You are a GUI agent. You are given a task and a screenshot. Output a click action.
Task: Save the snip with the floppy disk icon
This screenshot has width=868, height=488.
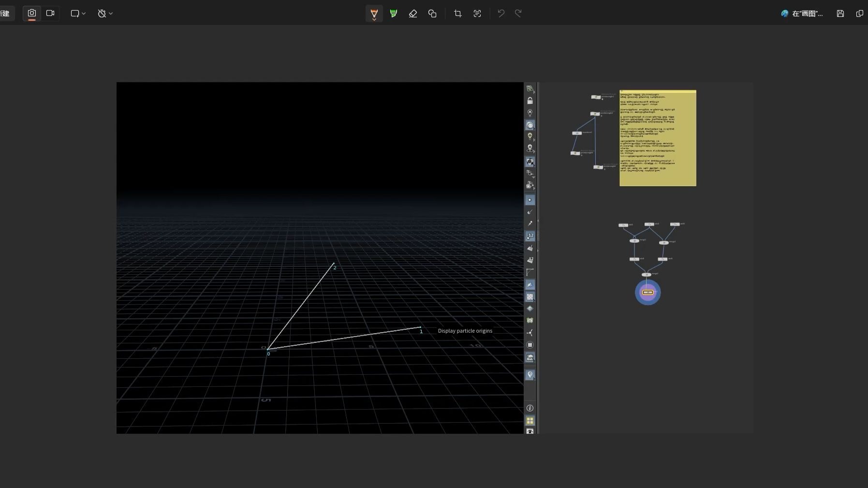tap(840, 14)
